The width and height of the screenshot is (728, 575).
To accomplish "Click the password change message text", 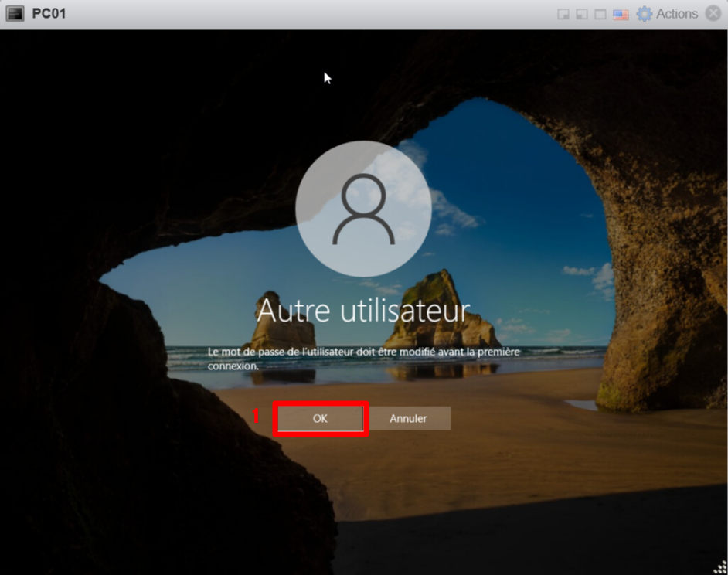I will [363, 359].
